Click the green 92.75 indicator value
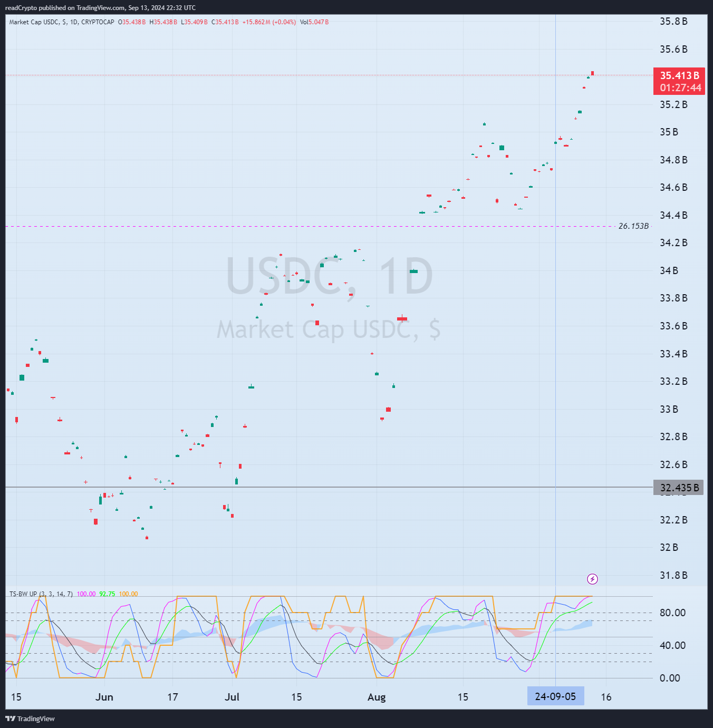This screenshot has height=728, width=713. pos(107,594)
